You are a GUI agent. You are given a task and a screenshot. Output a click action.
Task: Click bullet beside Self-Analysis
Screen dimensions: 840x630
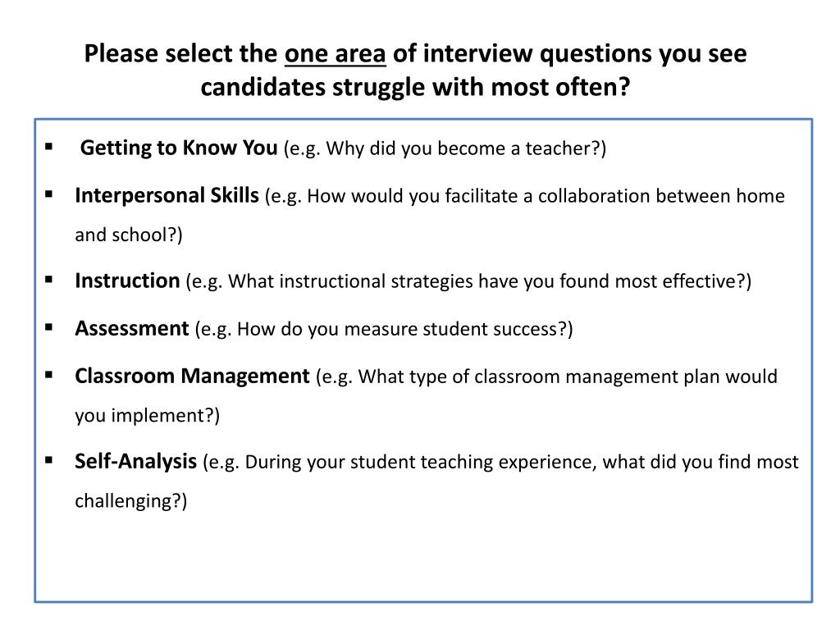(48, 459)
